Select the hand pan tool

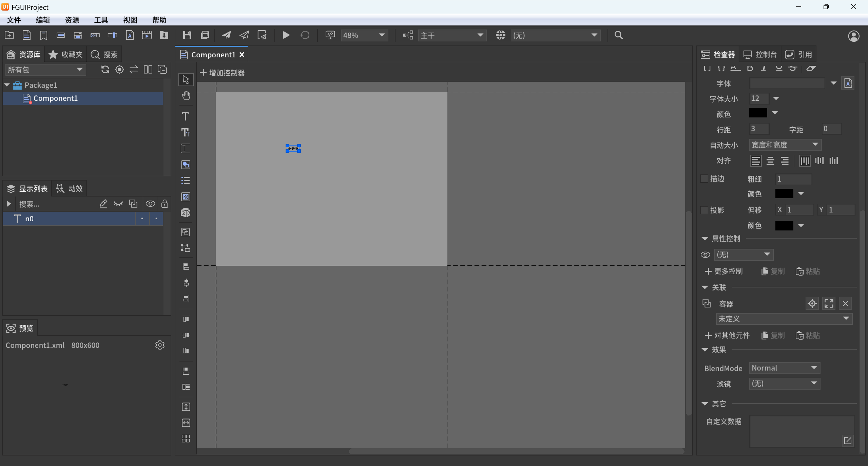click(x=186, y=96)
